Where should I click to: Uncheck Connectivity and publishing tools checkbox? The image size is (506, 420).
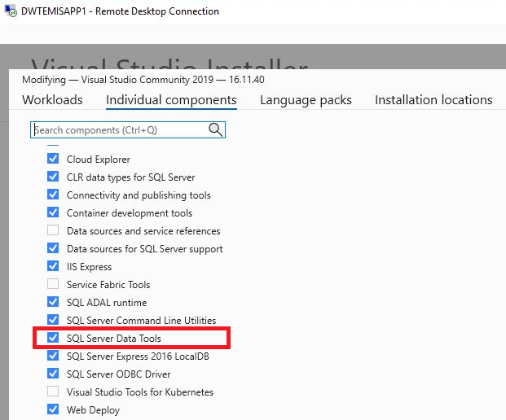(x=53, y=195)
